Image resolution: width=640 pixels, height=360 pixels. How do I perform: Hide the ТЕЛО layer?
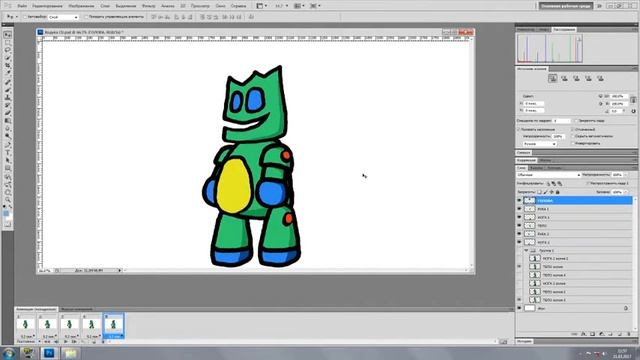519,225
